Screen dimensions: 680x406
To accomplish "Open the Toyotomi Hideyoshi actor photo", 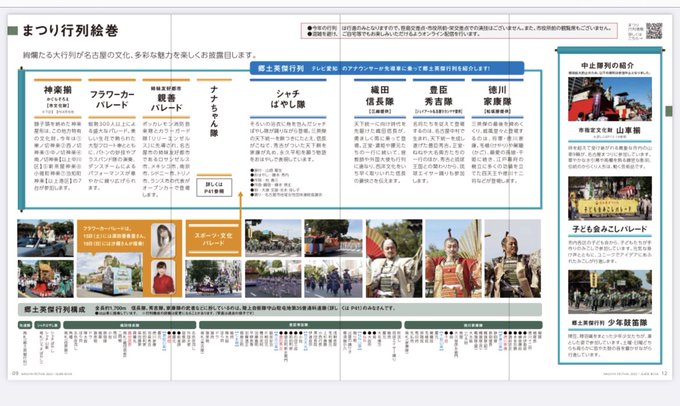I will point(453,259).
